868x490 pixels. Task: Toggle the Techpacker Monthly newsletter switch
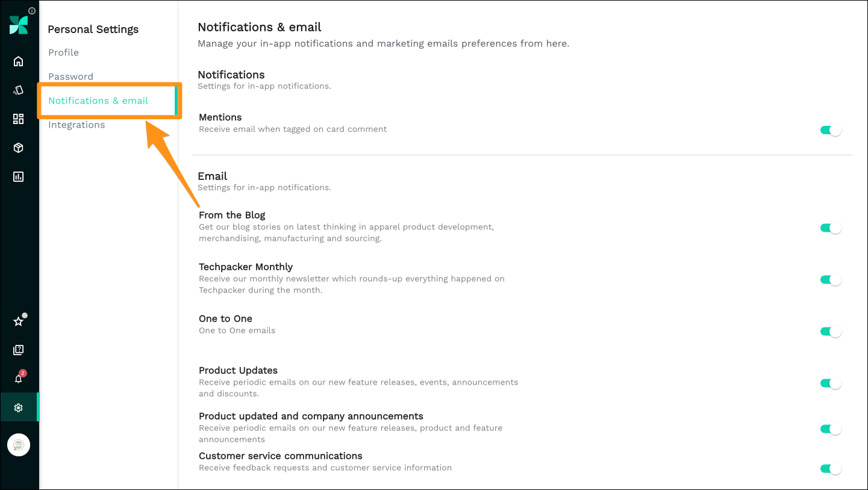click(831, 280)
